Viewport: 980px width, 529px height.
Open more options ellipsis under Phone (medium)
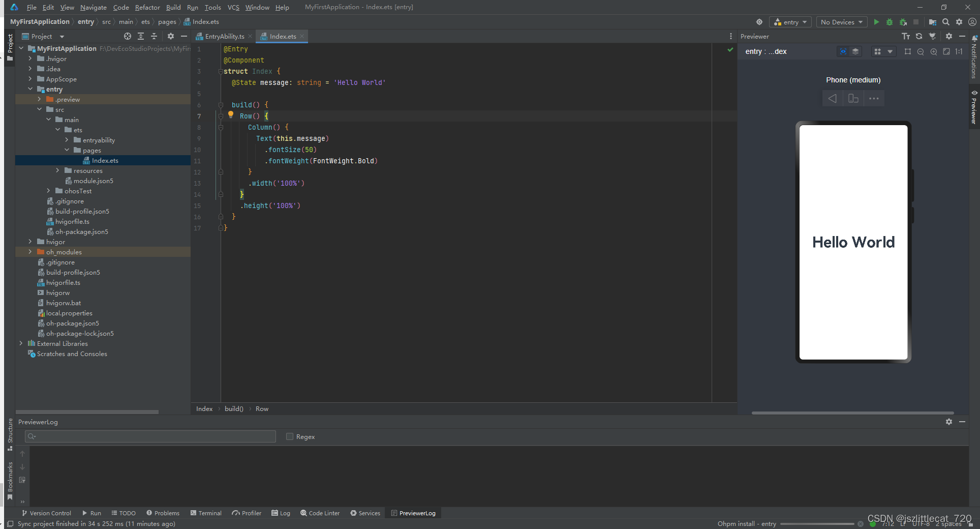point(874,99)
